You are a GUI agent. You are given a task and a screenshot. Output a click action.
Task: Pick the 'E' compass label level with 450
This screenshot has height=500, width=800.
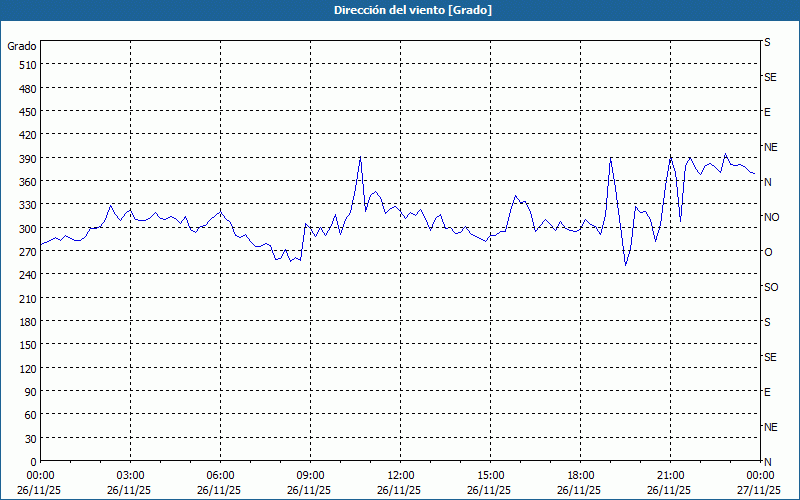(767, 112)
